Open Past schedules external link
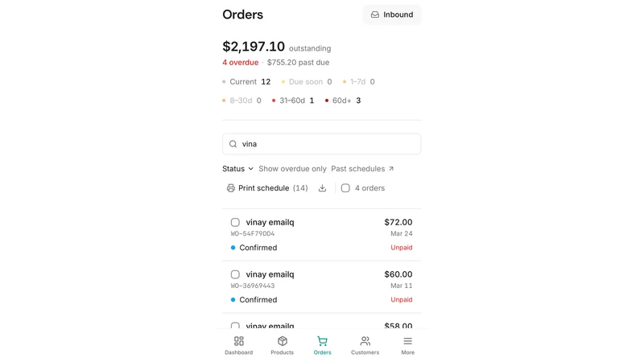Screen dimensions: 644x362 tap(362, 169)
